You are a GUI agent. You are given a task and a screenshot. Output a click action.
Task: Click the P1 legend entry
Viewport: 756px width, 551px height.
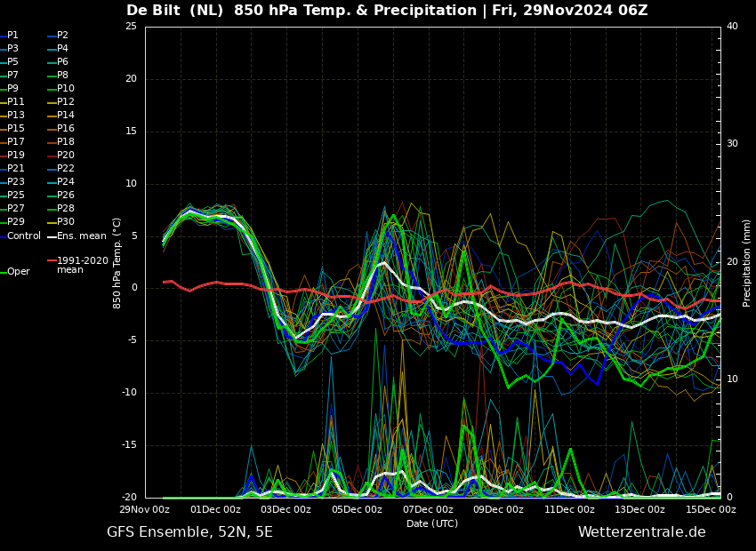pyautogui.click(x=12, y=36)
